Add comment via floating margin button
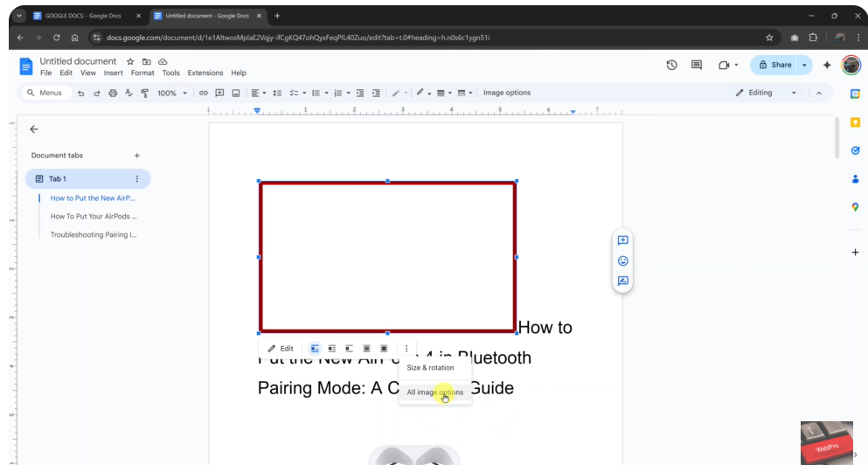The height and width of the screenshot is (465, 868). click(622, 240)
